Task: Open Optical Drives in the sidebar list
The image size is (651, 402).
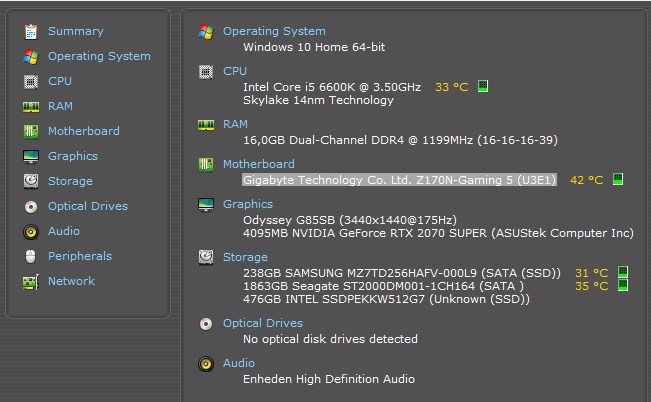Action: [x=88, y=206]
